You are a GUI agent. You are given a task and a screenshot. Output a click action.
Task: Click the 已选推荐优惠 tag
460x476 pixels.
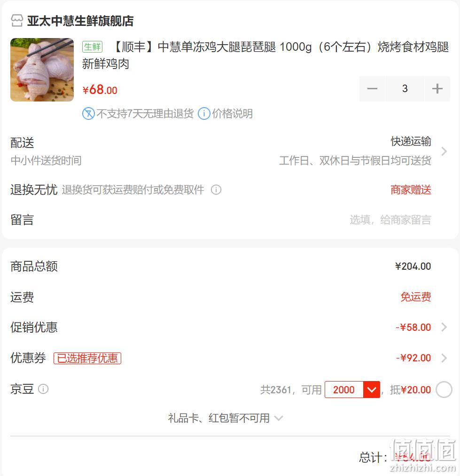87,358
